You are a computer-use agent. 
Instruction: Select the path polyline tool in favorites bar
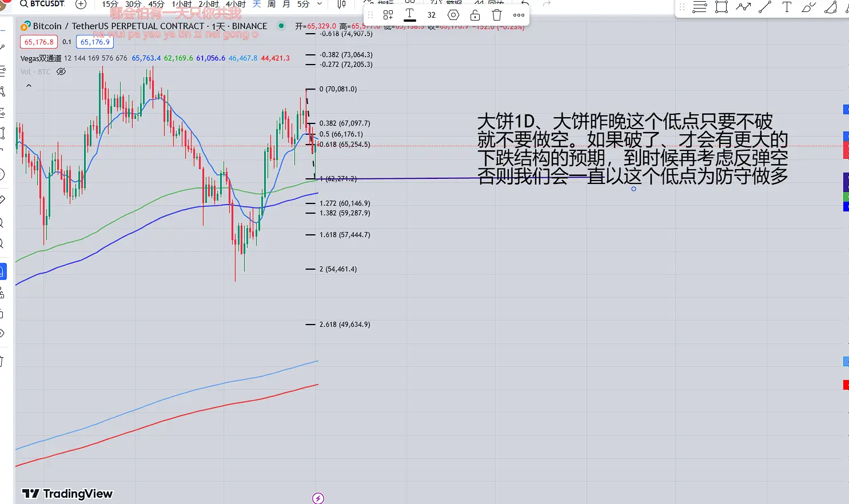743,7
